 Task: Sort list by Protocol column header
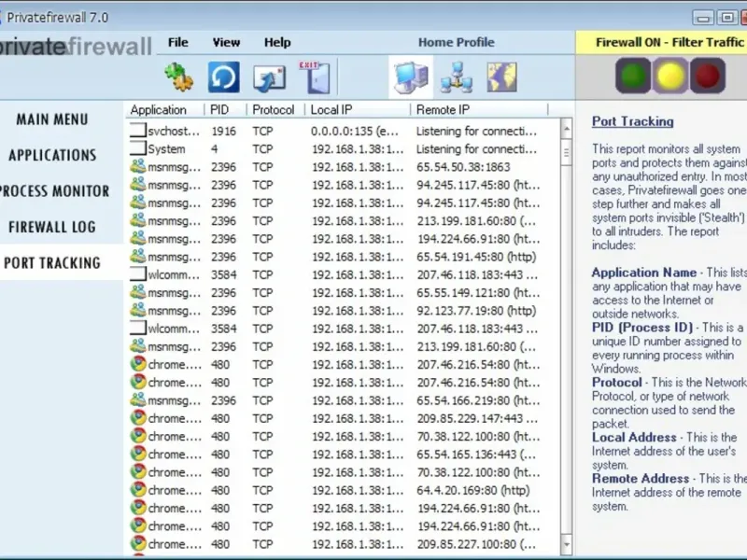tap(275, 110)
